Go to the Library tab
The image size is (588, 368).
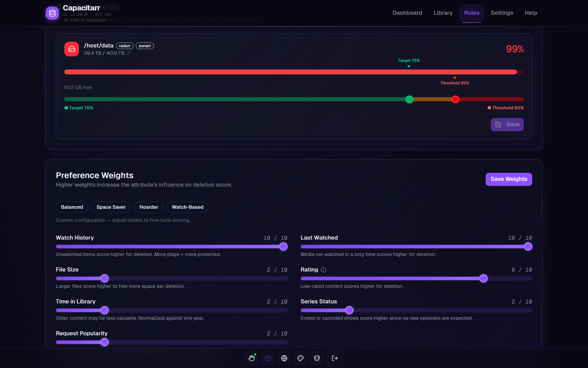(x=443, y=13)
